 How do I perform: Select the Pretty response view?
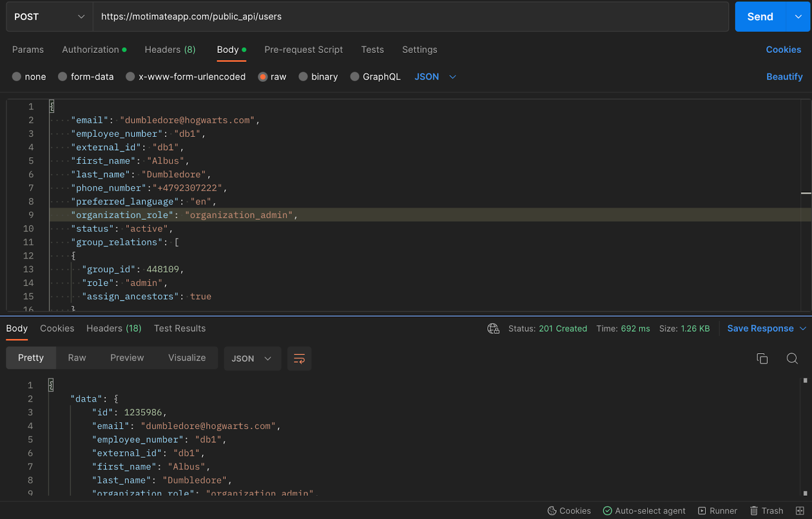coord(31,358)
